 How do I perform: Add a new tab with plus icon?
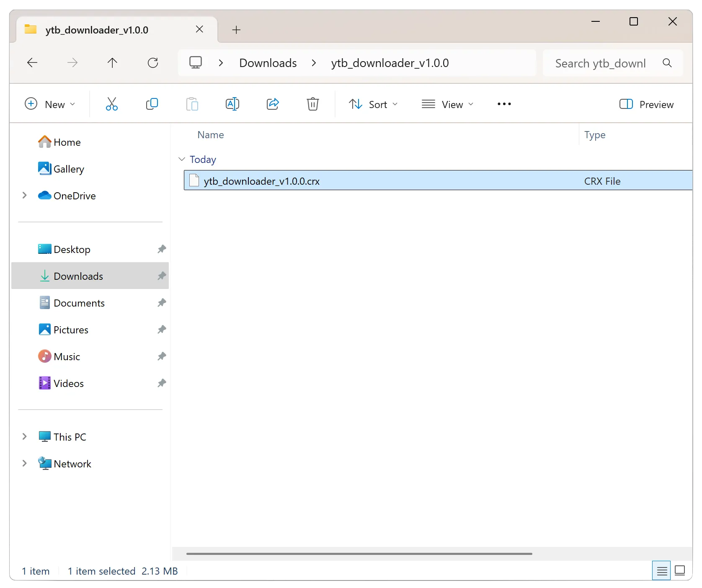point(236,30)
